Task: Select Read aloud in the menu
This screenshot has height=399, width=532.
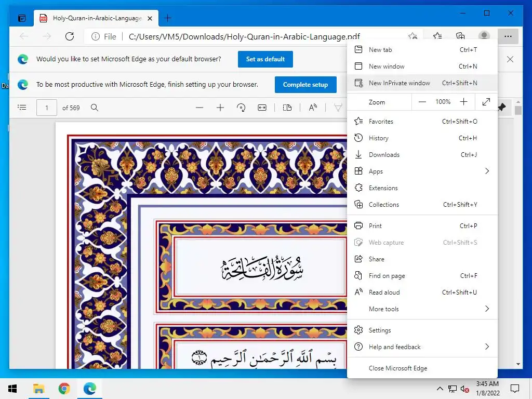Action: [x=422, y=292]
